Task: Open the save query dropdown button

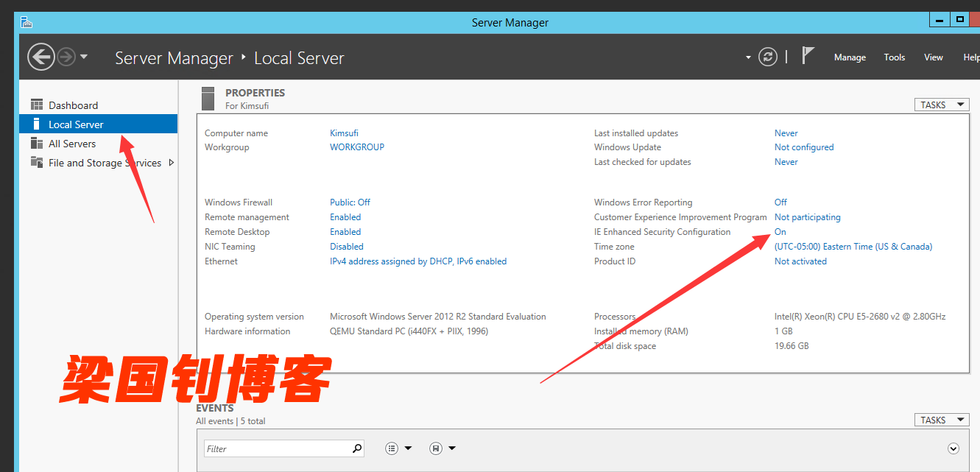Action: point(443,448)
